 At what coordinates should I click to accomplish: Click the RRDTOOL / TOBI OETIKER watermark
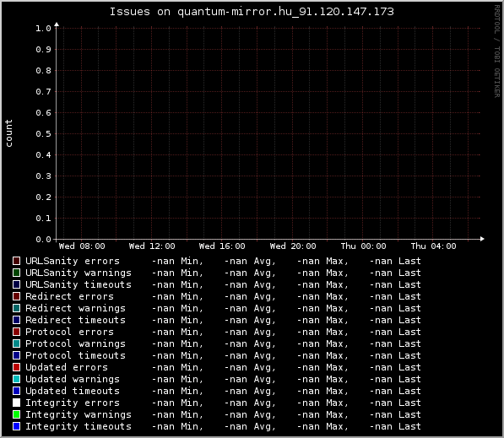tap(497, 51)
